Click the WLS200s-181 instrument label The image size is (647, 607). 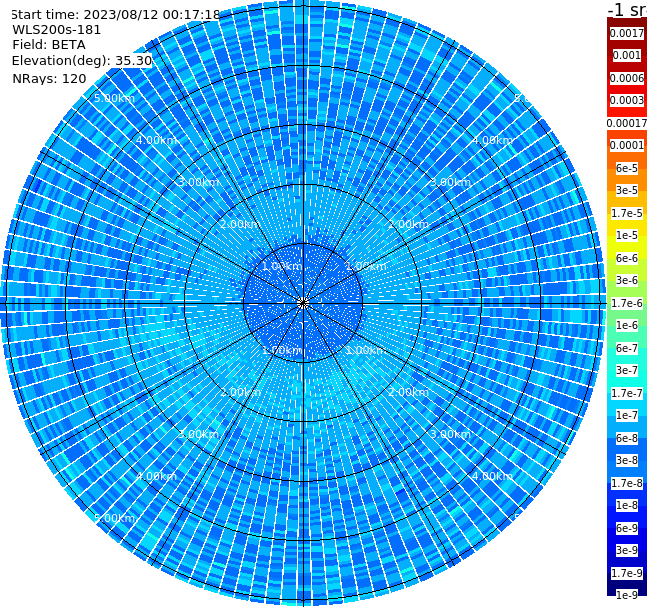click(57, 30)
